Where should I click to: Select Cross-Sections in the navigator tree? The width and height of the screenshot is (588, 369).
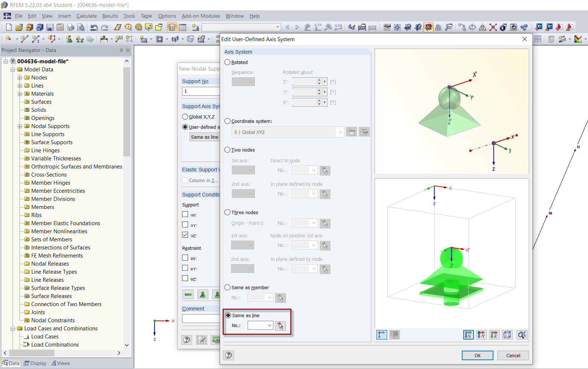(49, 175)
